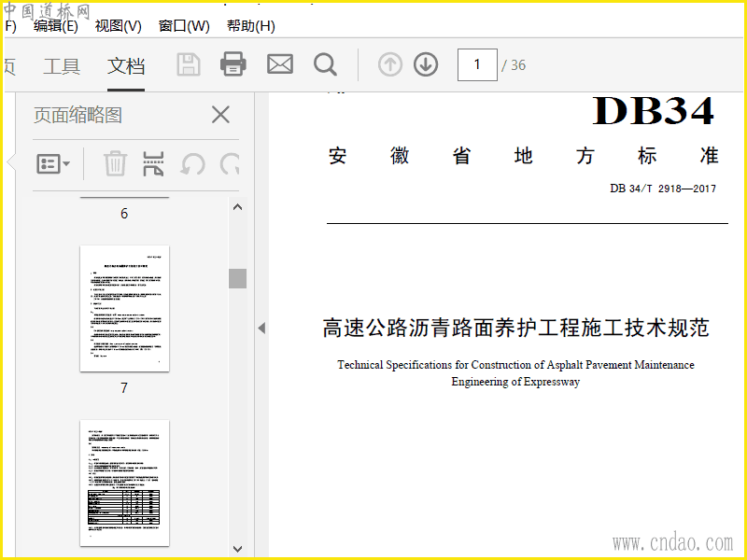This screenshot has width=747, height=560.
Task: Delete selected pages trash icon
Action: tap(115, 164)
